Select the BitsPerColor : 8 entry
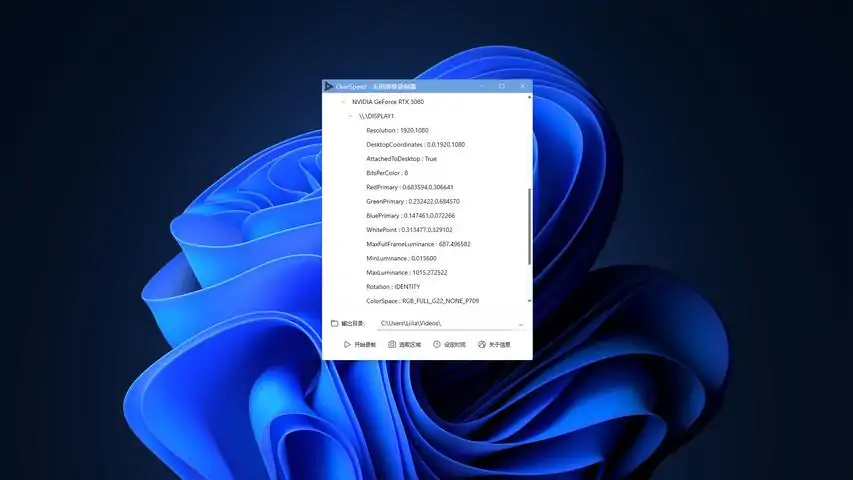 tap(387, 173)
